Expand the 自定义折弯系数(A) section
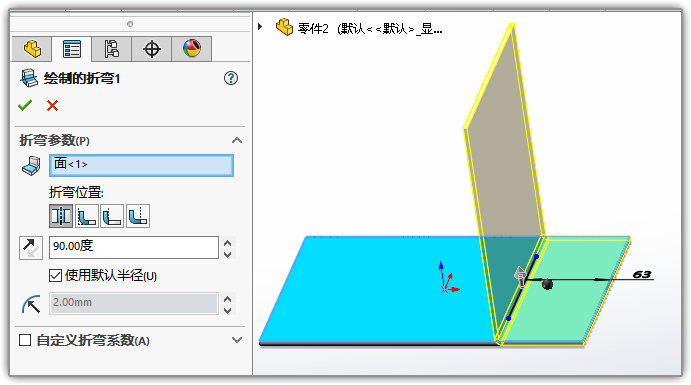The image size is (691, 385). tap(237, 340)
